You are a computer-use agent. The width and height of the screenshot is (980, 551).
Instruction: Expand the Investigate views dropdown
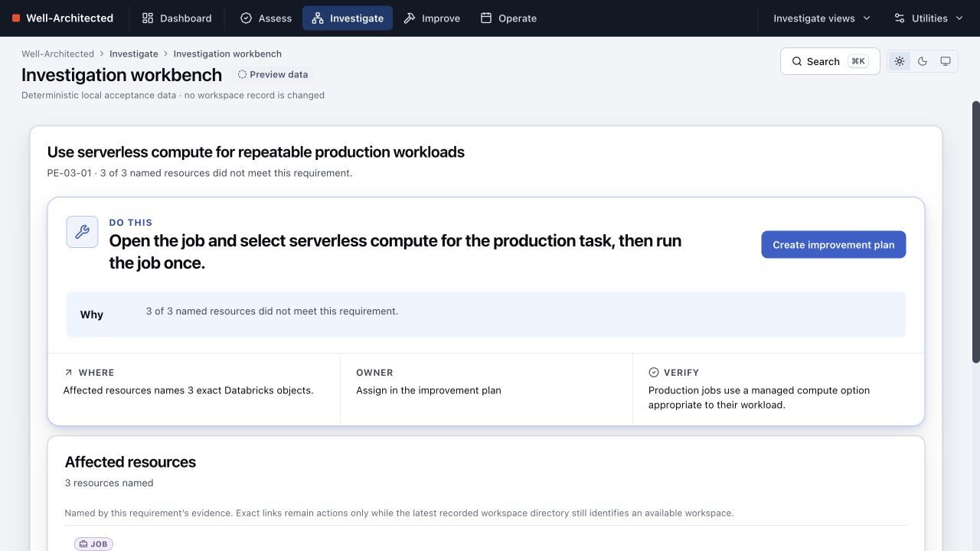click(x=822, y=18)
